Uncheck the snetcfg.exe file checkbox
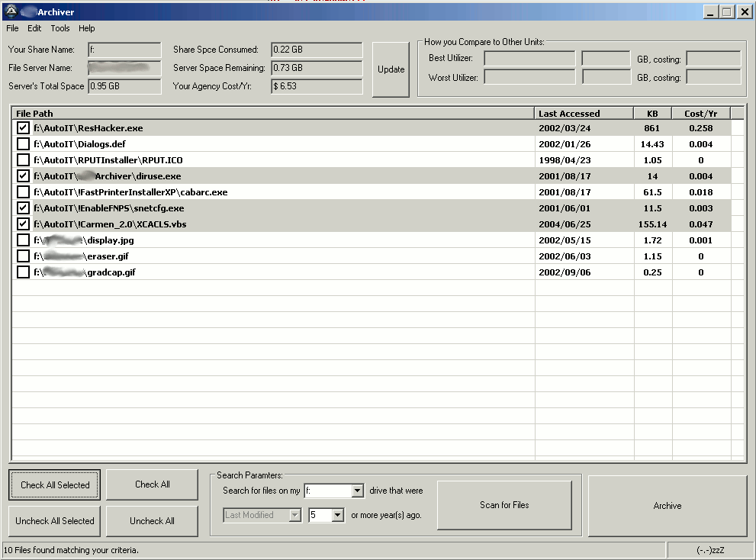This screenshot has height=560, width=756. pyautogui.click(x=23, y=208)
